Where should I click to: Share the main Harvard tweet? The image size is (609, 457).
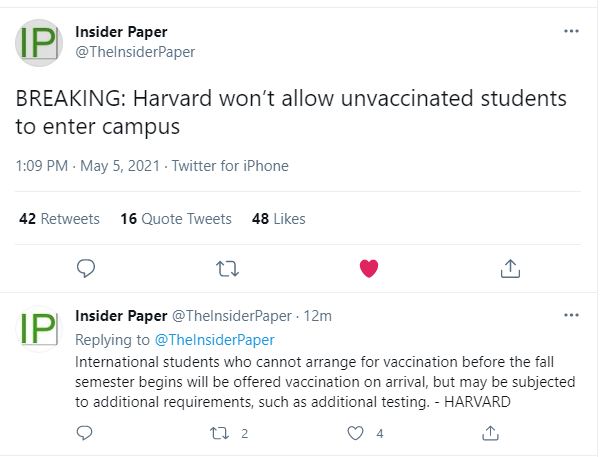[x=510, y=269]
